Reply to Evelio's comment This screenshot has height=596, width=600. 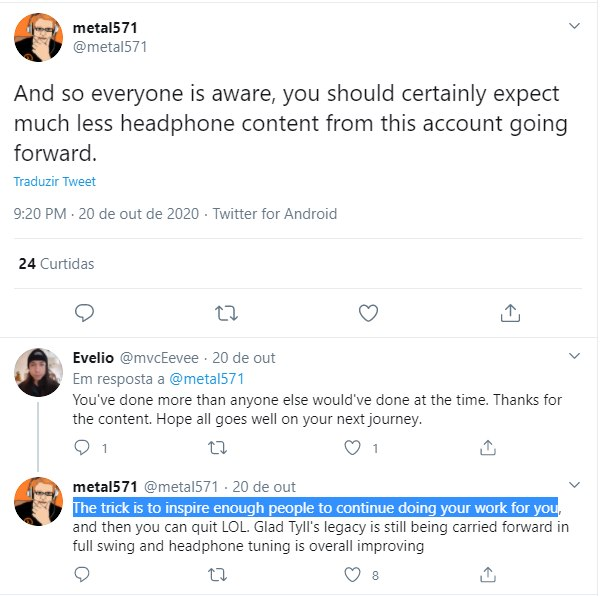(83, 447)
